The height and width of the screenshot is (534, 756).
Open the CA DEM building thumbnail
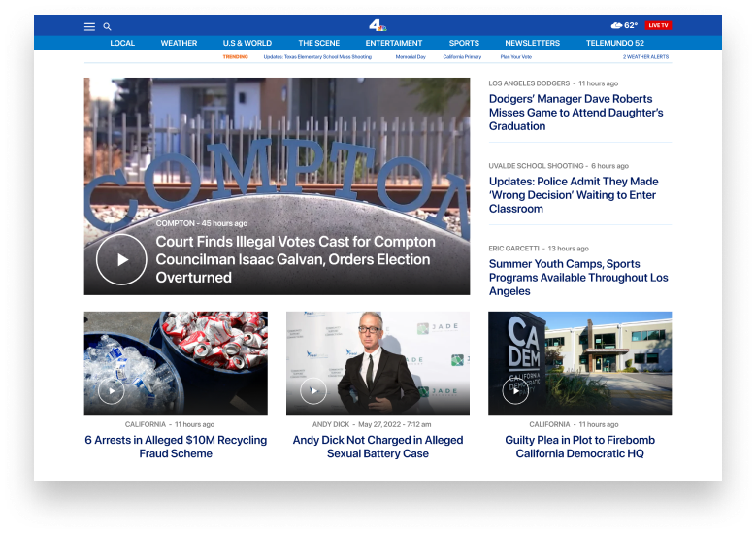click(x=580, y=363)
